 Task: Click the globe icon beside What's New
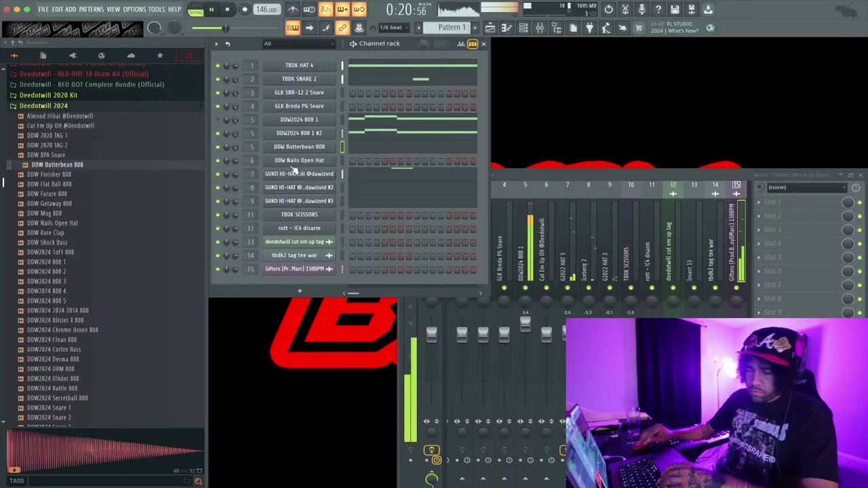tap(710, 28)
